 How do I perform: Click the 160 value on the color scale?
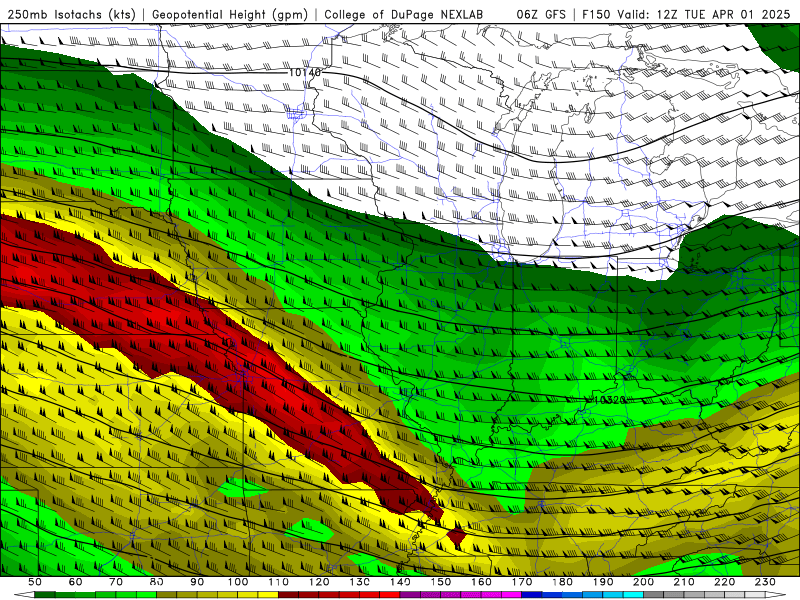pyautogui.click(x=481, y=582)
